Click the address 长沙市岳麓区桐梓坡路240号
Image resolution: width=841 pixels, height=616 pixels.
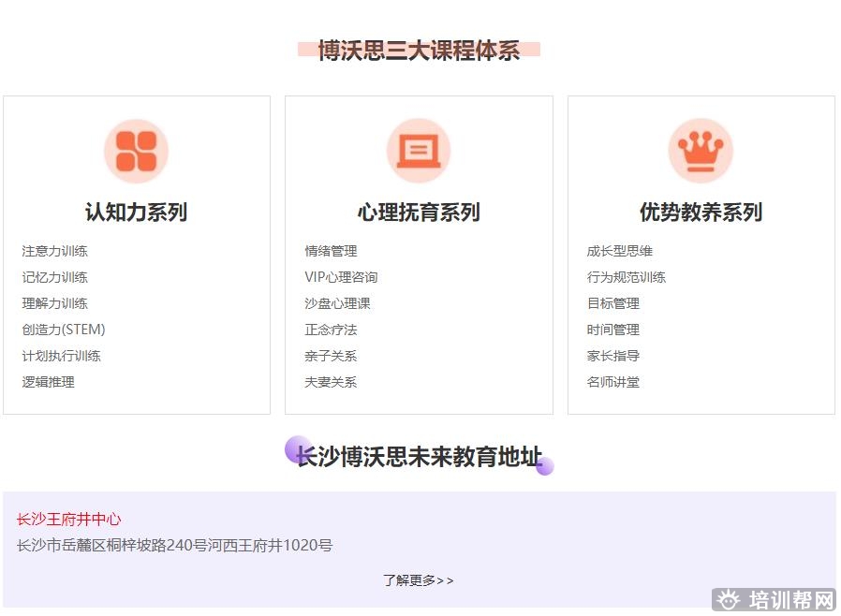pos(112,545)
